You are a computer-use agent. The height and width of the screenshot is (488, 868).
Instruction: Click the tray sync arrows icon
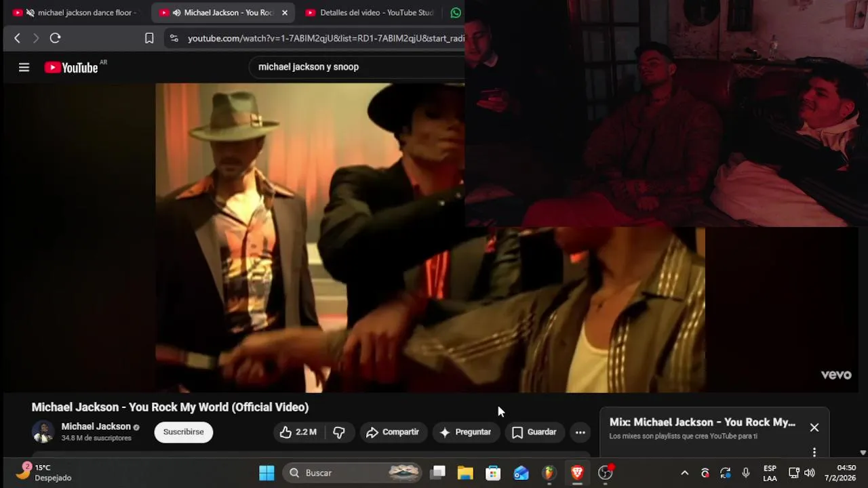tap(726, 472)
